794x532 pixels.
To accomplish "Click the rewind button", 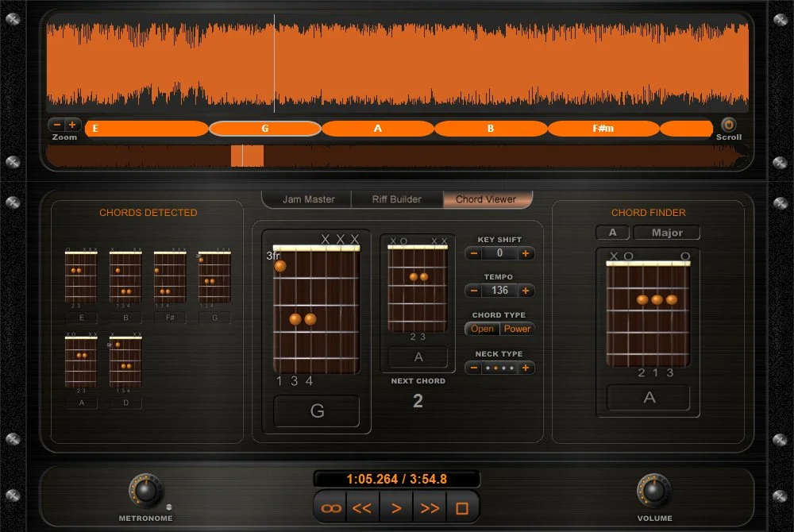I will (363, 508).
